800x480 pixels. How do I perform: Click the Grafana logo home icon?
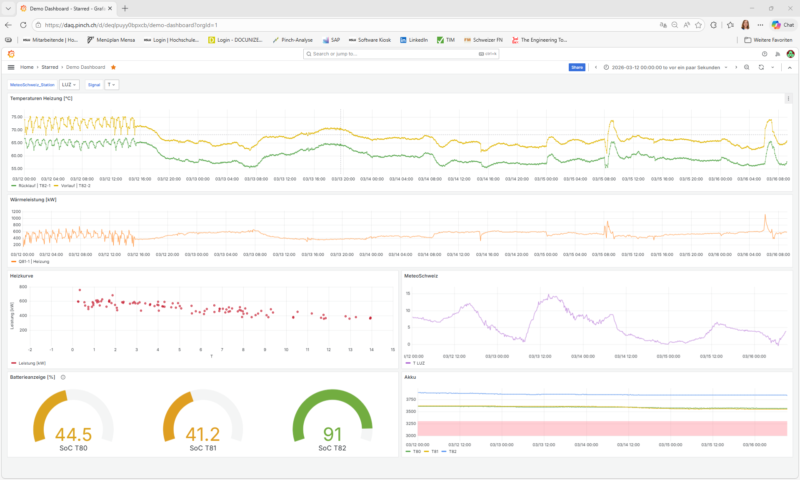coord(11,54)
